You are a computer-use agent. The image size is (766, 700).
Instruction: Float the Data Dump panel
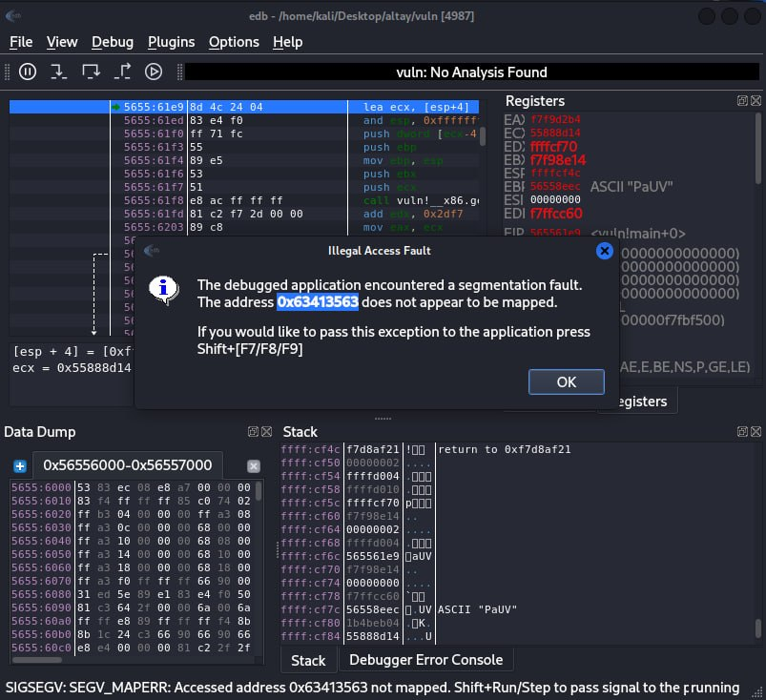(x=253, y=431)
